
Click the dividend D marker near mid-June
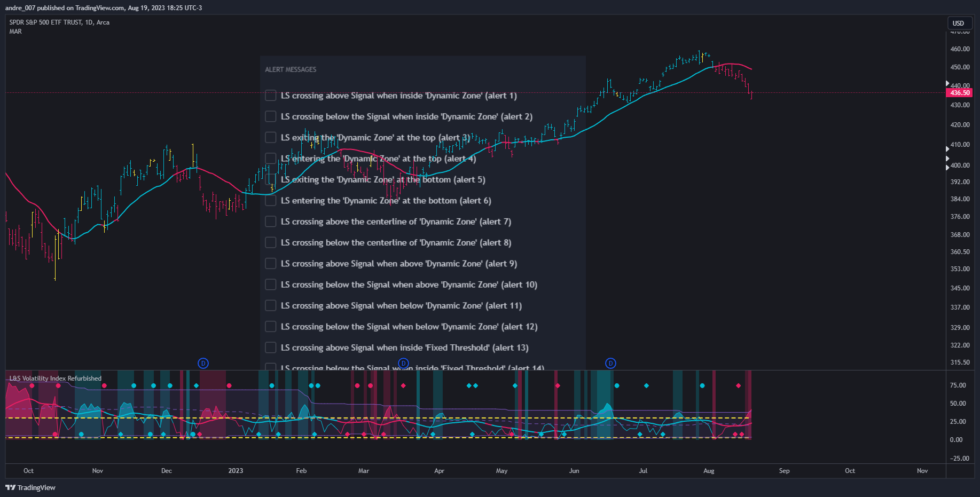pos(611,364)
